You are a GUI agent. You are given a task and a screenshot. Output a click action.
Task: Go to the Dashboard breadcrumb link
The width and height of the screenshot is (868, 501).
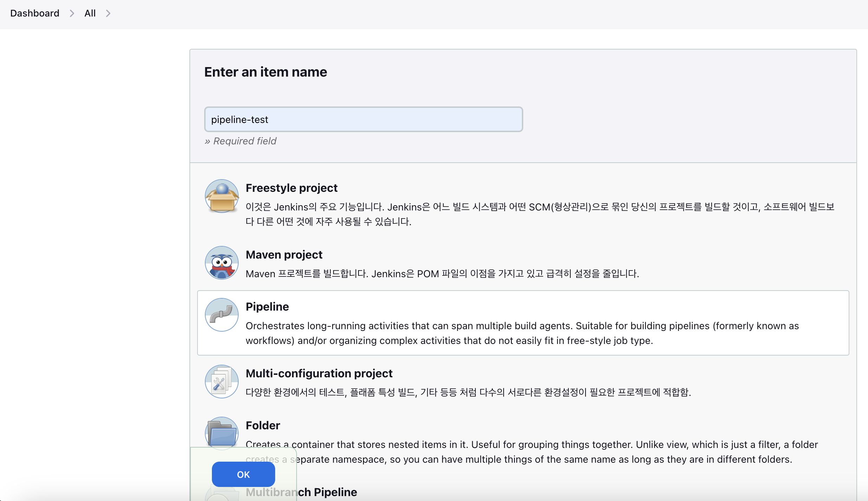tap(35, 13)
